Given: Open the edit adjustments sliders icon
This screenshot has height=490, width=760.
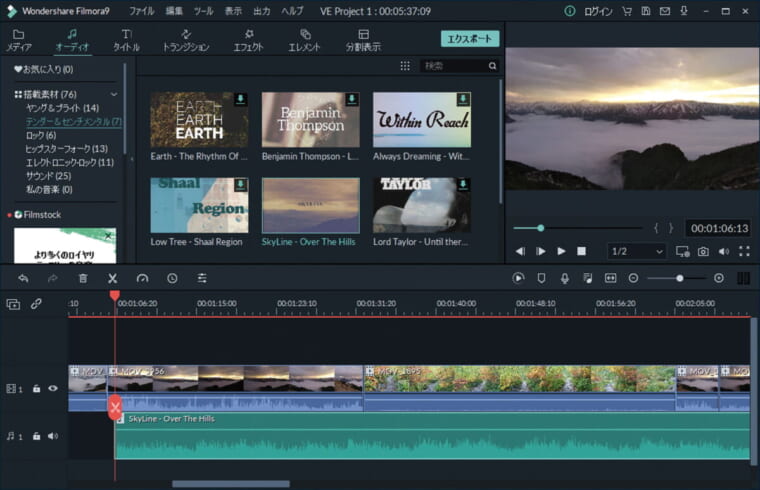Looking at the screenshot, I should click(202, 278).
